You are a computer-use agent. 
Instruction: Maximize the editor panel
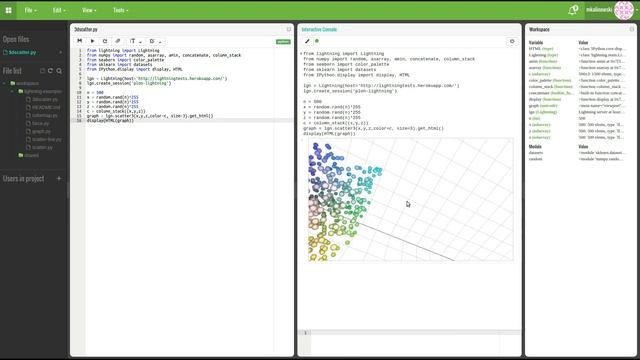click(289, 29)
